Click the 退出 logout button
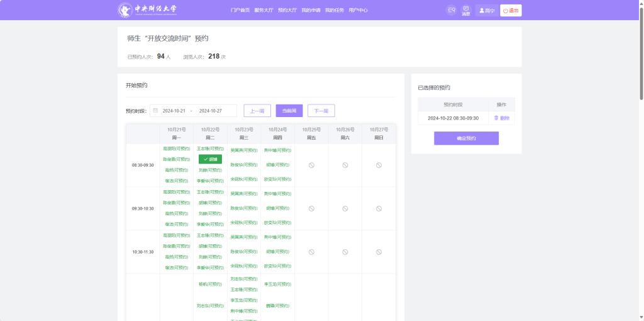This screenshot has width=644, height=321. click(511, 11)
